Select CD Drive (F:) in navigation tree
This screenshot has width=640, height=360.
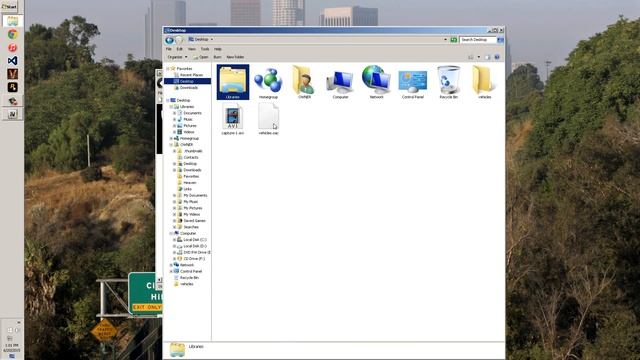click(x=191, y=259)
